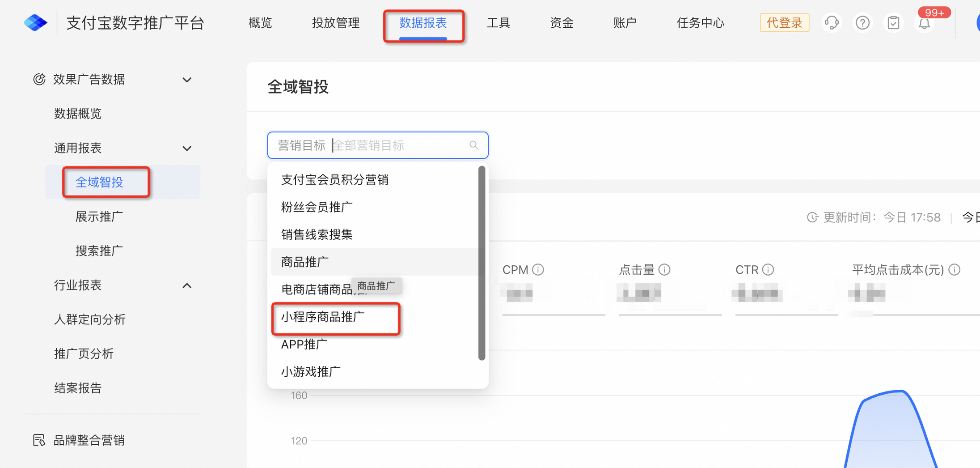Open the task clipboard icon
This screenshot has width=980, height=468.
pos(893,22)
